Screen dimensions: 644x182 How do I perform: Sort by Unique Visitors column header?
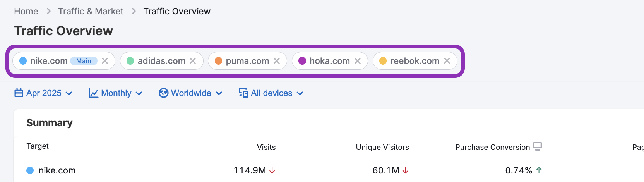(382, 147)
